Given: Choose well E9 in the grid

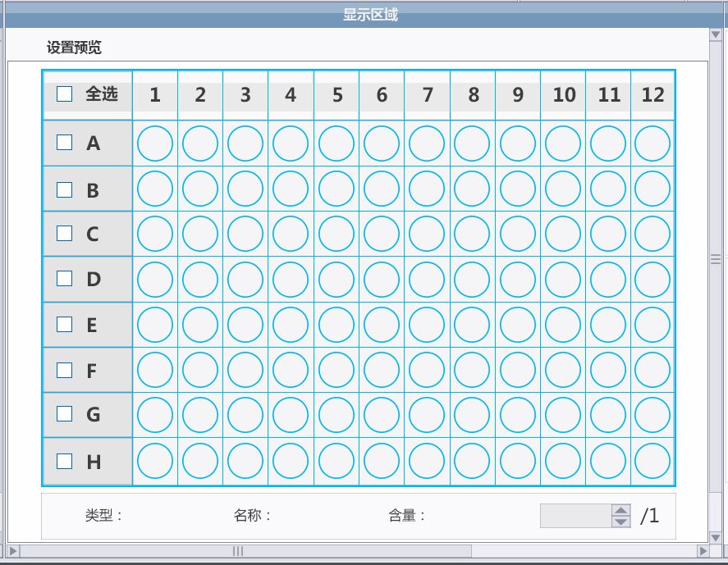Looking at the screenshot, I should coord(518,325).
